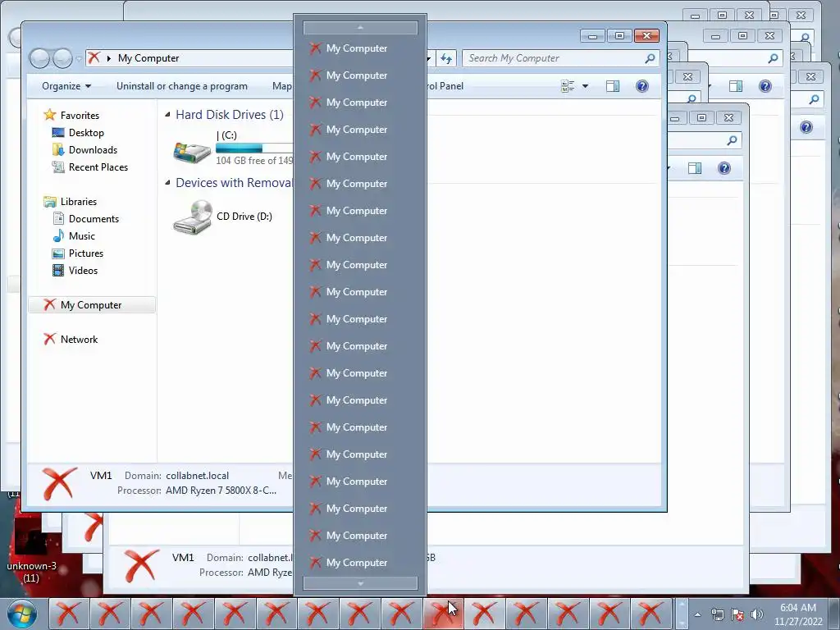This screenshot has width=840, height=630.
Task: Click the Hard Disk Drives (1) header
Action: tap(230, 115)
